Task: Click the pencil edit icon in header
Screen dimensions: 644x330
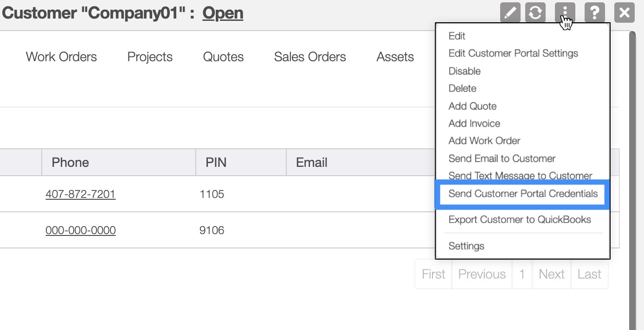Action: 510,13
